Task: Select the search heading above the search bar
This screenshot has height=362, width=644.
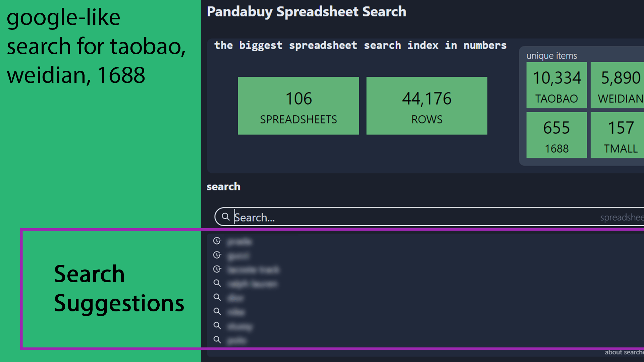Action: 224,187
